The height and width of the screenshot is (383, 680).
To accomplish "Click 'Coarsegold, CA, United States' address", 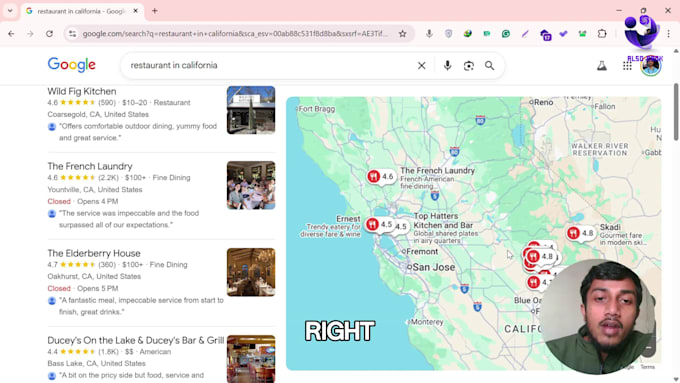I will tap(98, 115).
